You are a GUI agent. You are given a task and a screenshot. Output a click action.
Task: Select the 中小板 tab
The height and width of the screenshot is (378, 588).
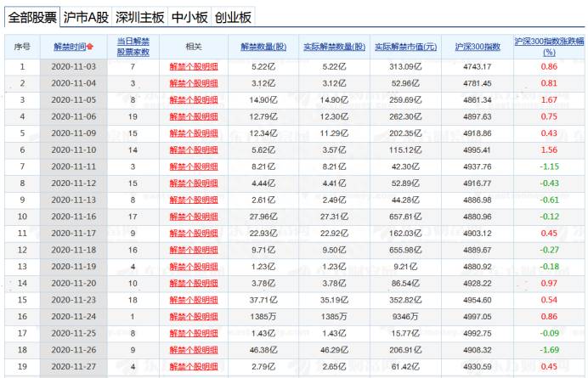click(x=189, y=17)
